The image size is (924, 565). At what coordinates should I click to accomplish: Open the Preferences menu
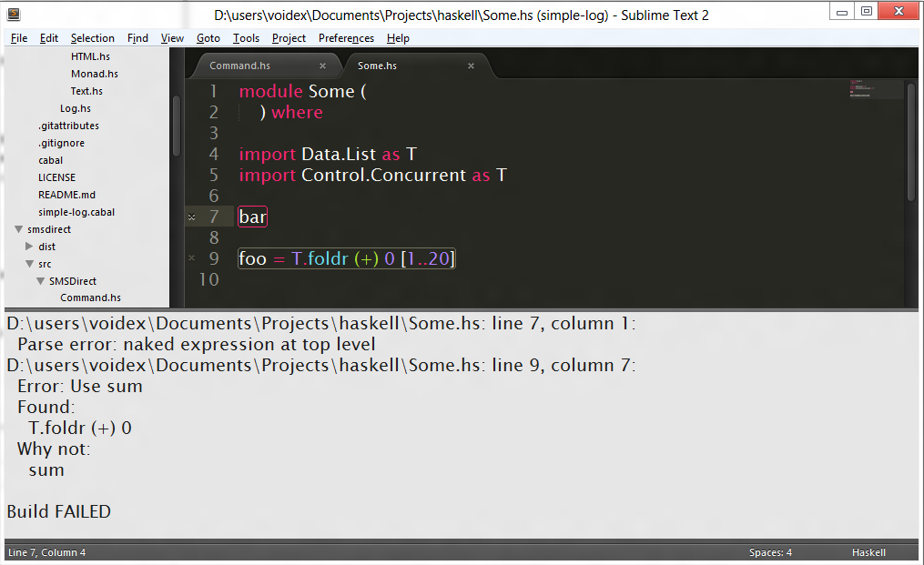pyautogui.click(x=347, y=38)
